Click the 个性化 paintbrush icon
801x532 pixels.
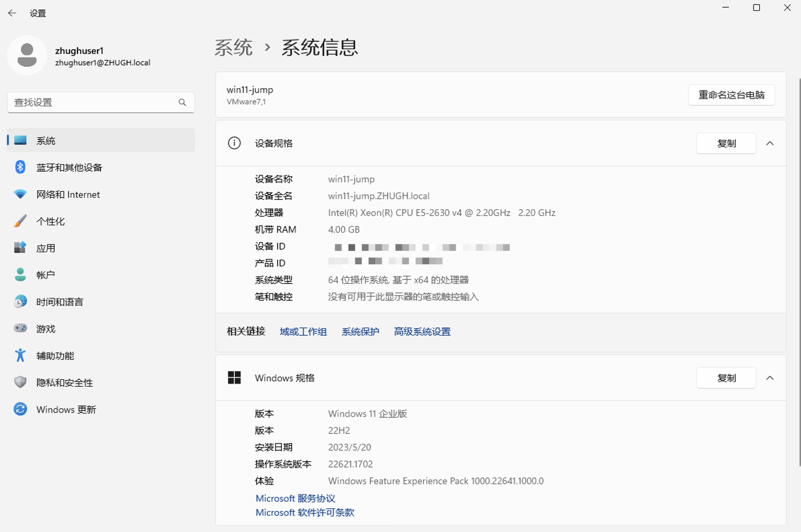click(21, 221)
